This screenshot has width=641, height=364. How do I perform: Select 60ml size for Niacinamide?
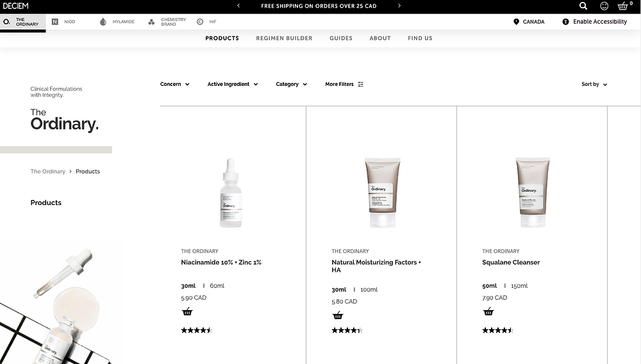[217, 286]
